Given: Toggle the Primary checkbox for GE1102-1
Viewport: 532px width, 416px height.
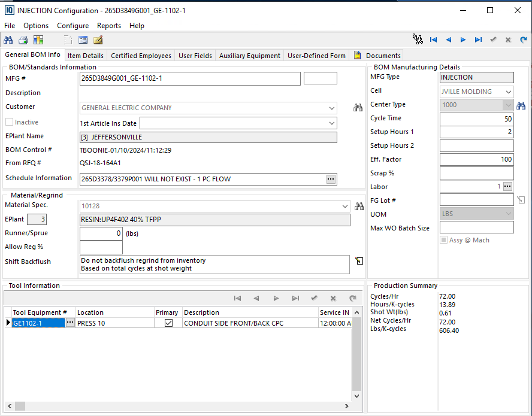Looking at the screenshot, I should (168, 323).
